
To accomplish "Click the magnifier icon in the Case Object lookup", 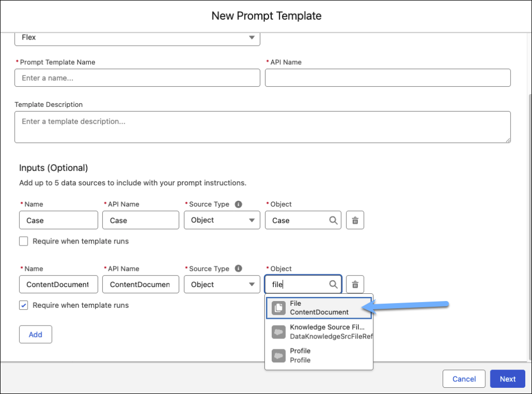I will tap(332, 220).
